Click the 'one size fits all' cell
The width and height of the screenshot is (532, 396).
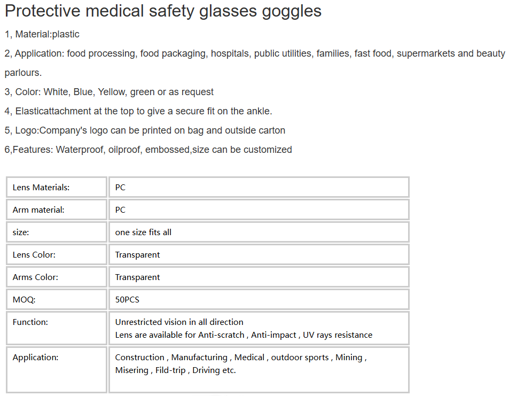pos(259,232)
